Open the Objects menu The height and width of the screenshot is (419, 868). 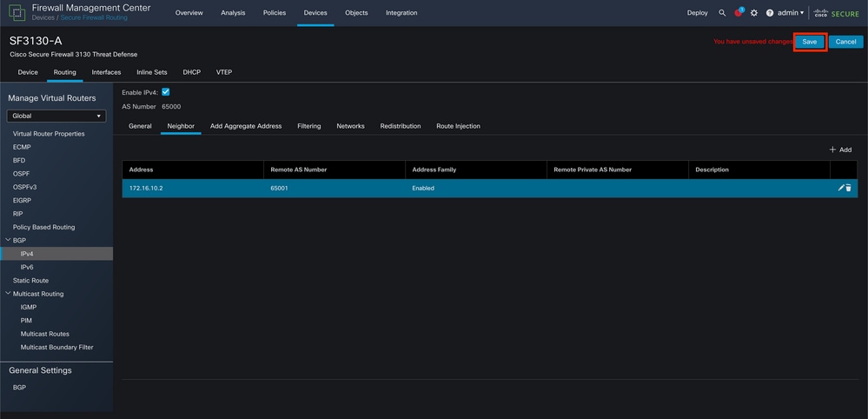point(356,13)
